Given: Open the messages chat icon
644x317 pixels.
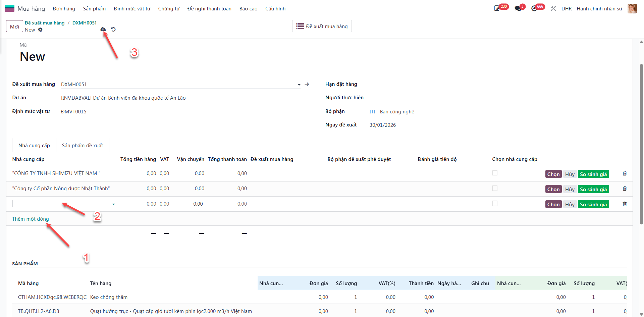Looking at the screenshot, I should (x=518, y=8).
